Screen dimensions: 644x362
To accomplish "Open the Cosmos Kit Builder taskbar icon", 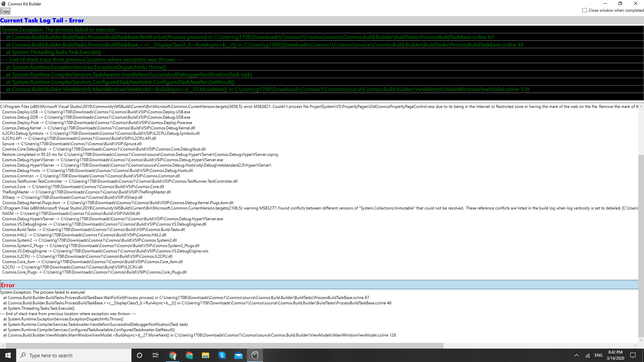I will [255, 355].
